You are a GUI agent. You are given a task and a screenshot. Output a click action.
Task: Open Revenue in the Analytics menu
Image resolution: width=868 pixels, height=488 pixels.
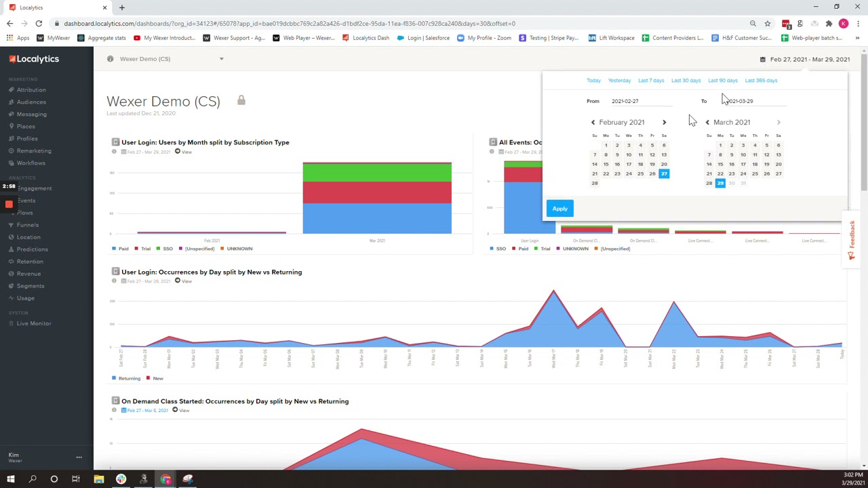point(28,274)
